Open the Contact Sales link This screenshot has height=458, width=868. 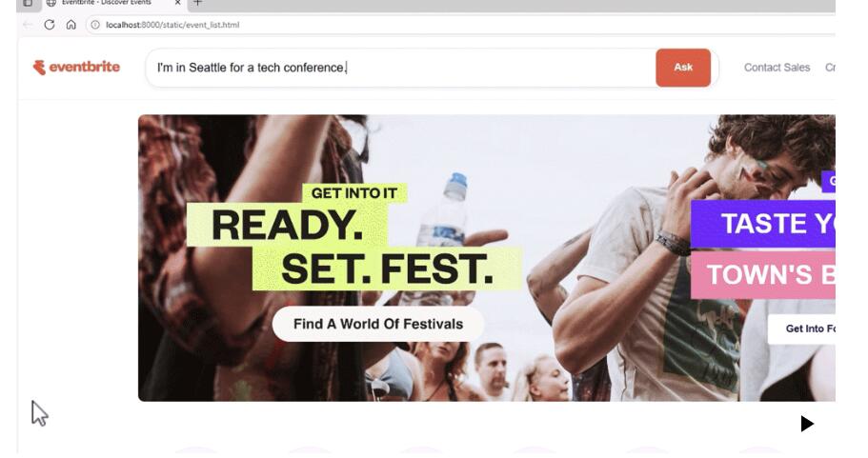click(777, 68)
